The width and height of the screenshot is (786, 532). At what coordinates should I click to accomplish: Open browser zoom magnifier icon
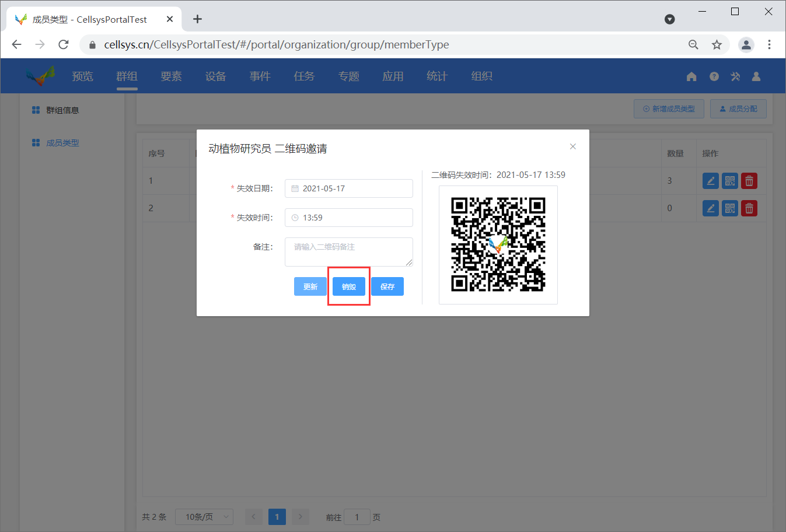[x=693, y=44]
